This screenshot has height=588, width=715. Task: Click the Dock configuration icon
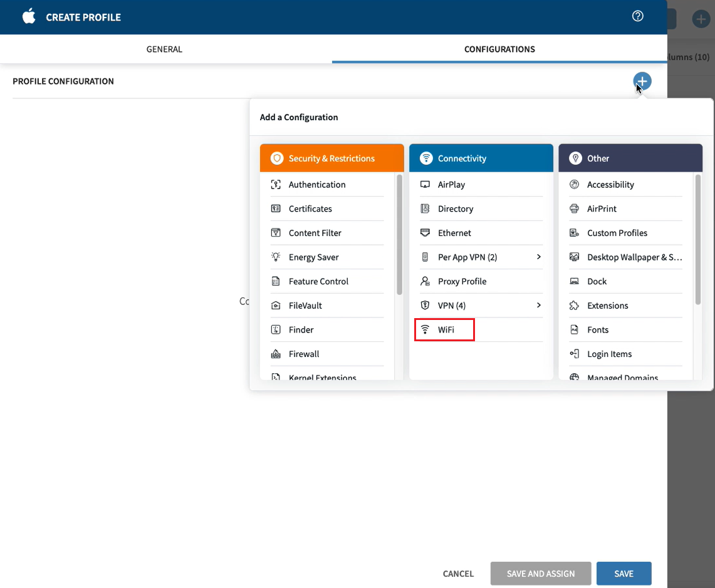point(574,281)
